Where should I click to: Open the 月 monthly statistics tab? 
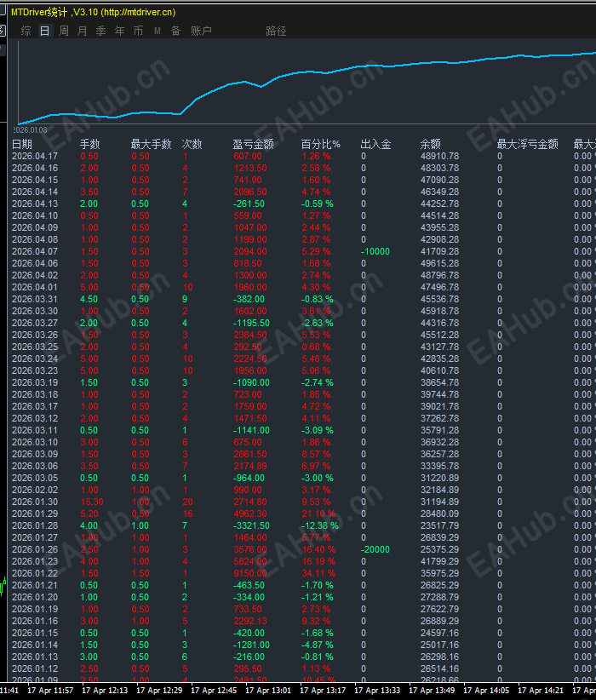pyautogui.click(x=82, y=31)
